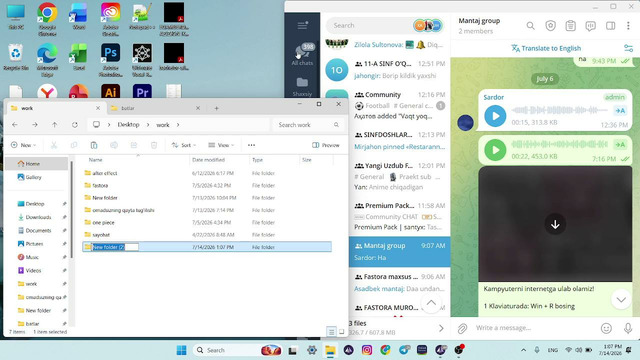Select All chats folder in Telegram sidebar

pyautogui.click(x=302, y=54)
